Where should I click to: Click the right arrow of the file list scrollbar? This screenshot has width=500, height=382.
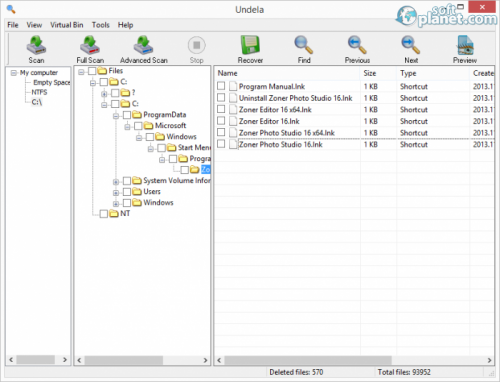489,360
